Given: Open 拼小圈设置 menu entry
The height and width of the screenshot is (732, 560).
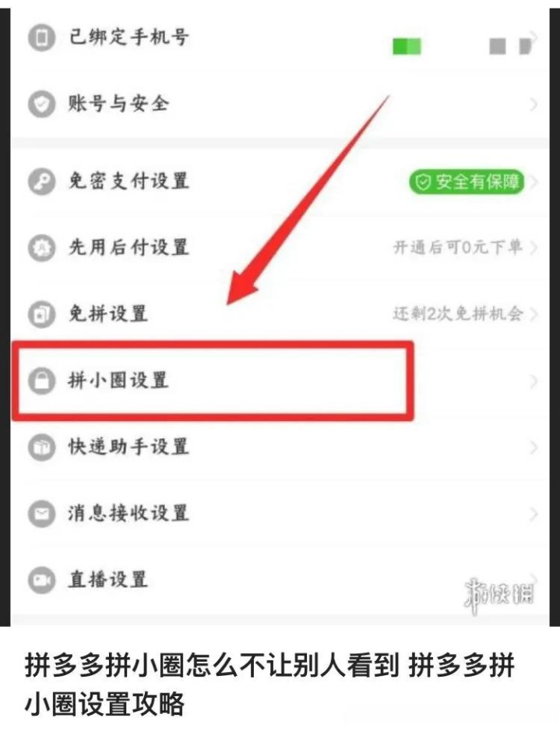Looking at the screenshot, I should click(x=280, y=381).
